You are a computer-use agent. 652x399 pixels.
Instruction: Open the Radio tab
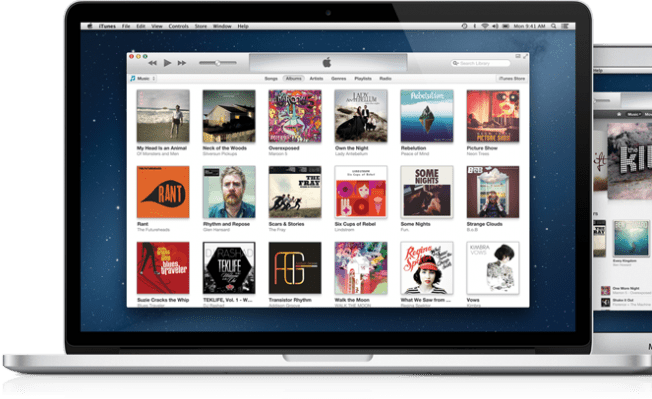coord(385,79)
